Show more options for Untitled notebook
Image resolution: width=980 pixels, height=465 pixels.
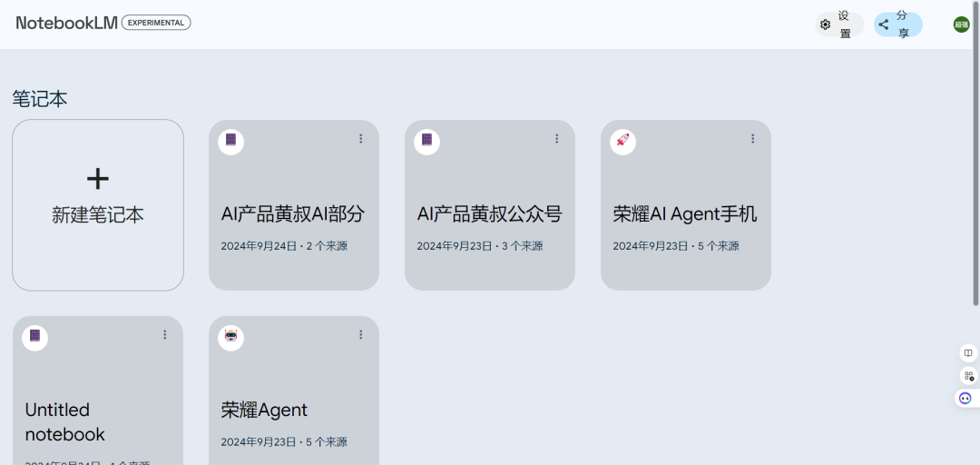pyautogui.click(x=164, y=335)
